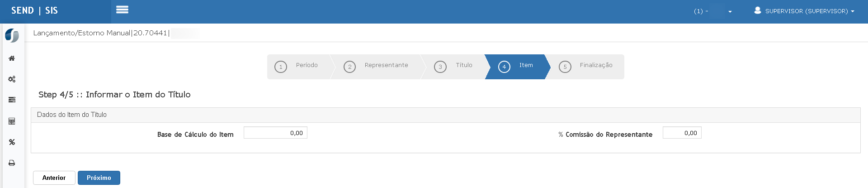The width and height of the screenshot is (868, 188).
Task: Go to the Período wizard step
Action: pos(299,67)
